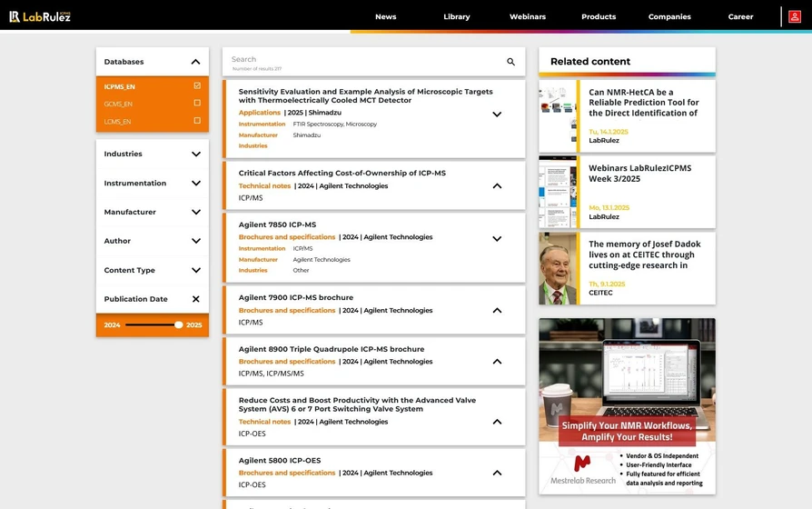Click Technical notes tag on Reduce Costs

point(264,422)
